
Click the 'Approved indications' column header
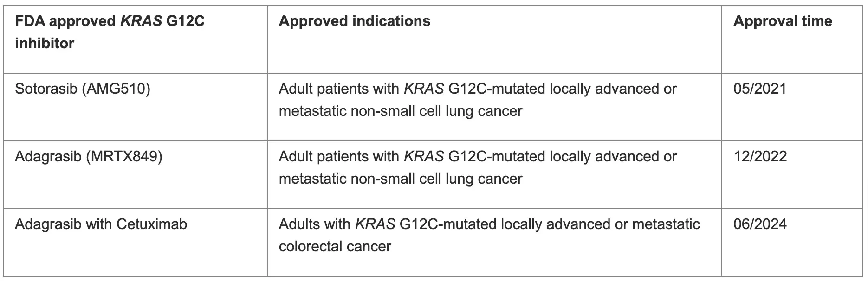coord(355,21)
